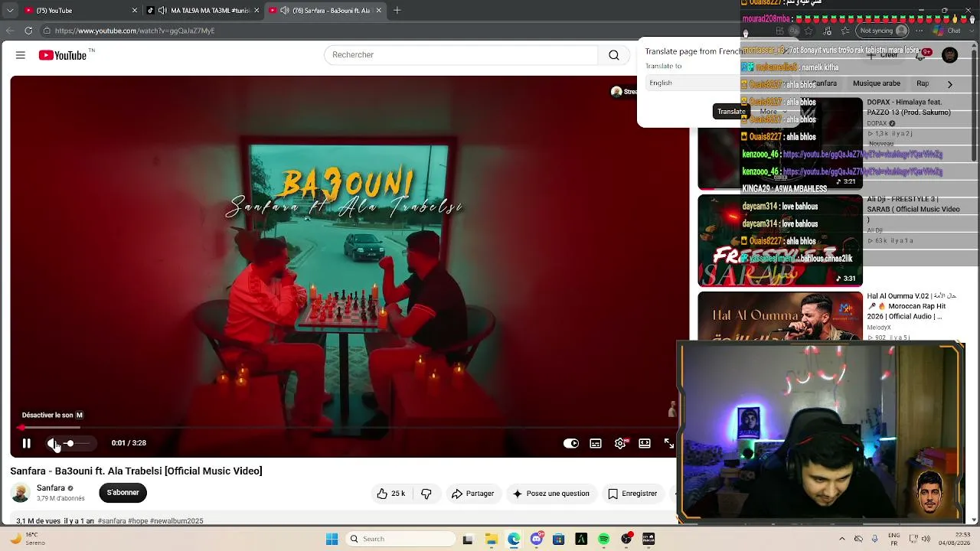
Task: Click the #newalbum2025 hashtag
Action: pyautogui.click(x=177, y=521)
